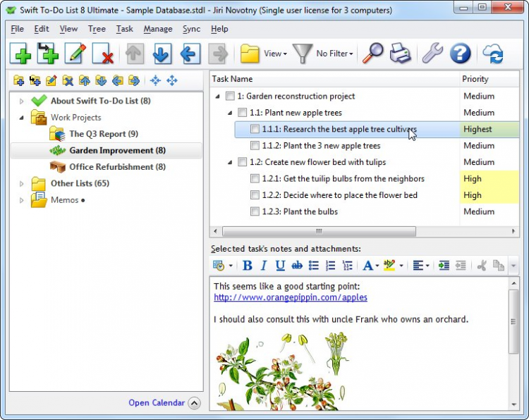
Task: Click the Add Subtask icon
Action: pos(48,54)
